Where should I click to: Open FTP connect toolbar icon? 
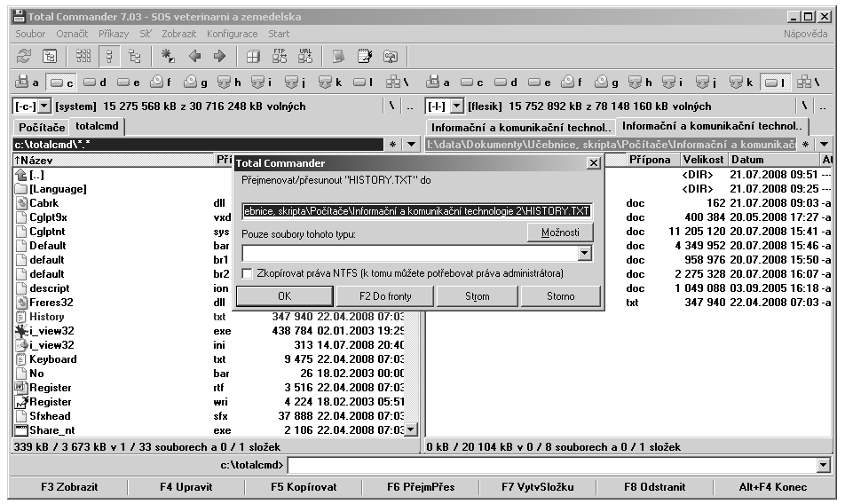pyautogui.click(x=280, y=56)
